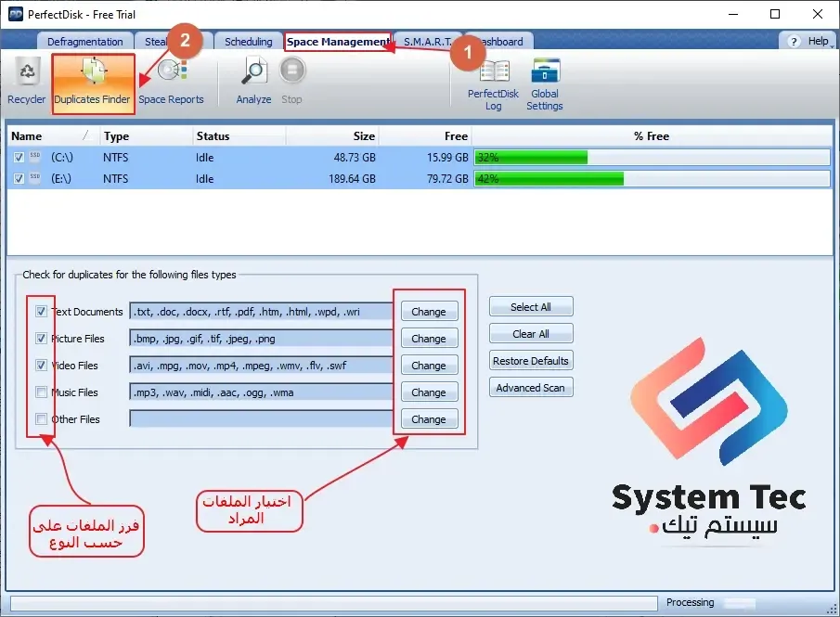840x617 pixels.
Task: Minimize the PerfectDisk window
Action: click(733, 14)
